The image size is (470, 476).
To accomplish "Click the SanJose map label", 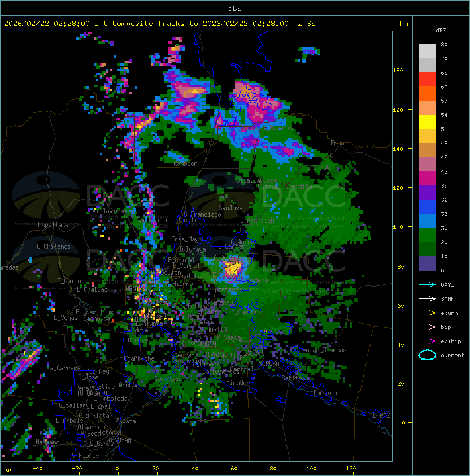I will pos(230,208).
